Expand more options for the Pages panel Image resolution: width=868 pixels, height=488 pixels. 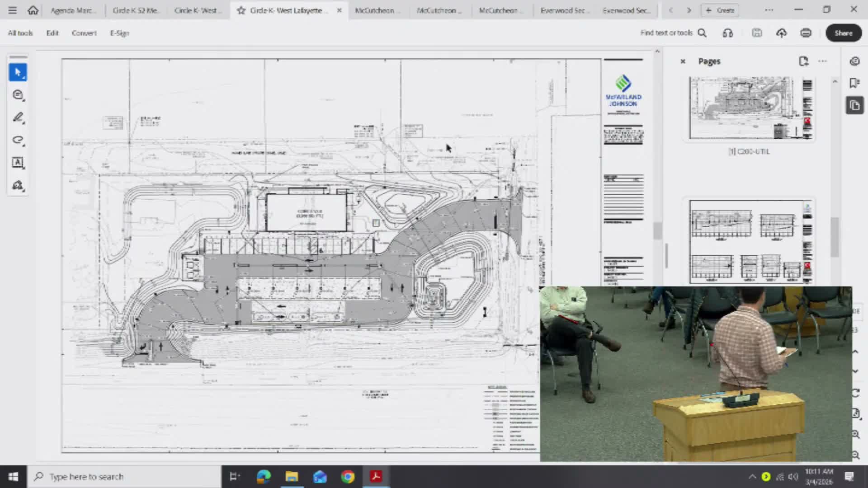point(822,61)
